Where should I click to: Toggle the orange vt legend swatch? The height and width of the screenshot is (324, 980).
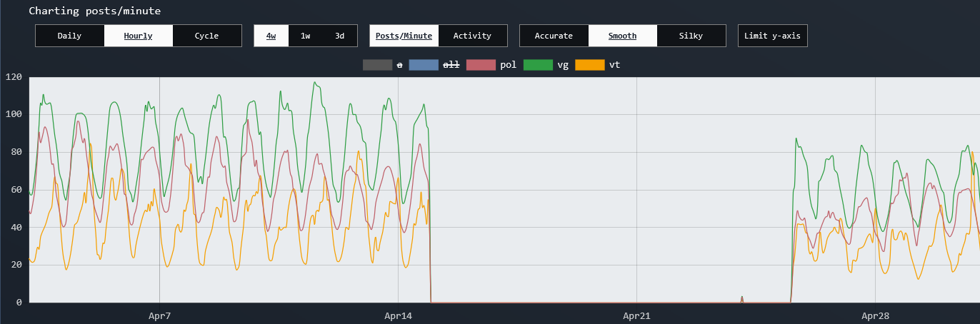pyautogui.click(x=590, y=65)
